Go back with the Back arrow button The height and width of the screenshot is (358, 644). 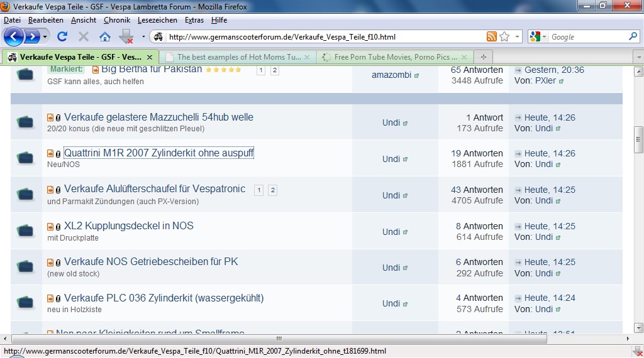[x=13, y=37]
